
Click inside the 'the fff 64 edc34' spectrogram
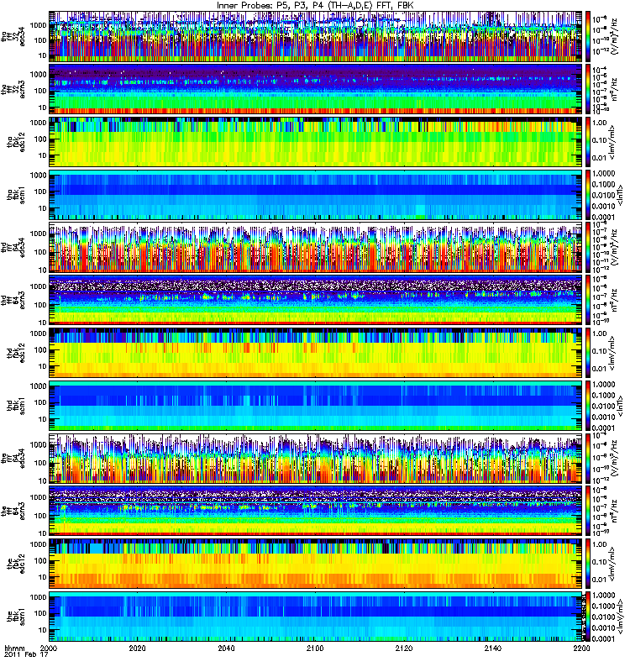point(315,458)
